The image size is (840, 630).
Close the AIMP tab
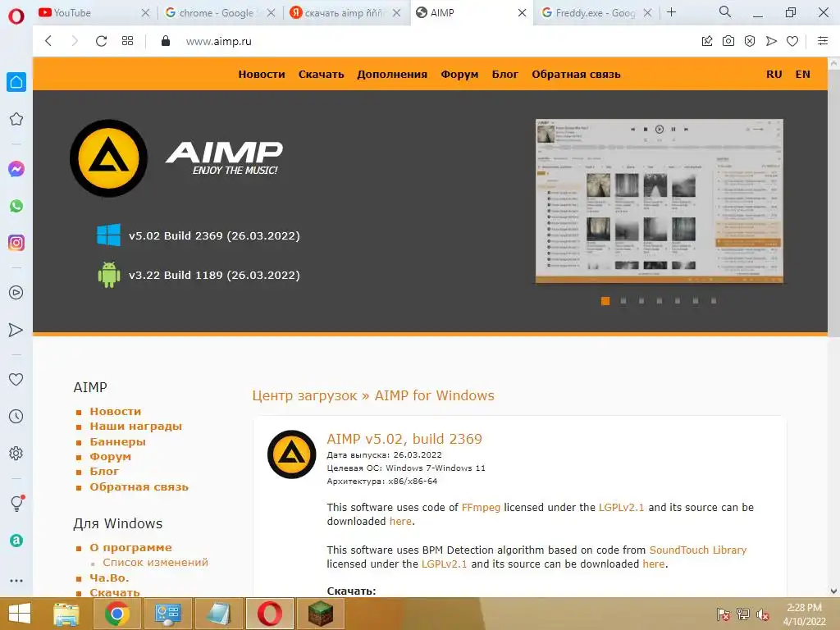coord(522,13)
